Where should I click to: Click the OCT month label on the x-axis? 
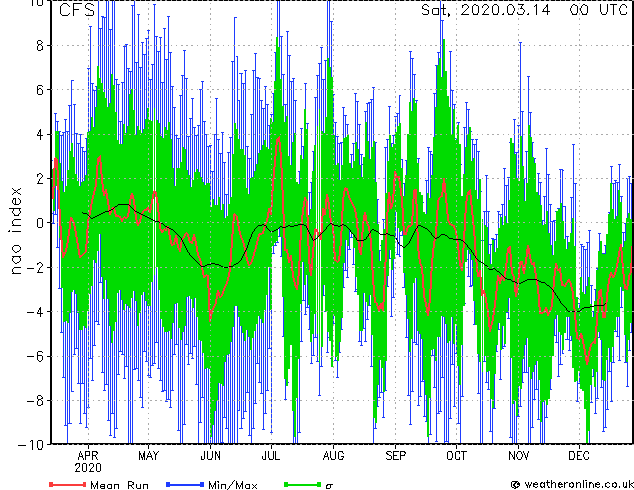(456, 456)
